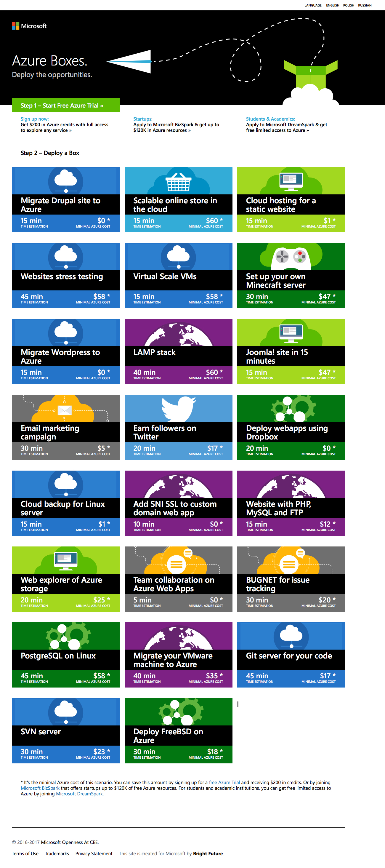The height and width of the screenshot is (868, 385).
Task: Open the Microsoft BizSpark link in footnote
Action: (x=40, y=788)
